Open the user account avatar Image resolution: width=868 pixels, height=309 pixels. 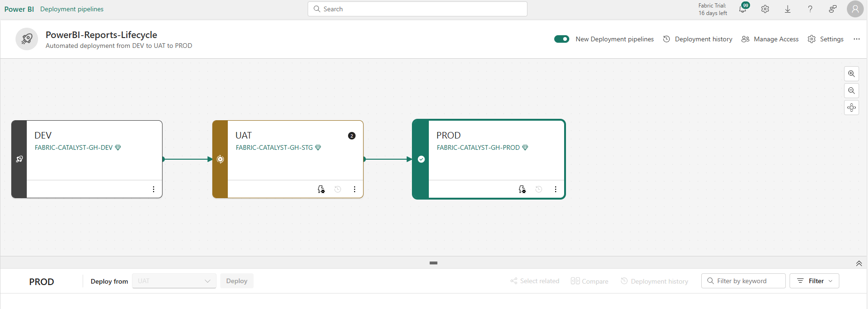click(855, 9)
